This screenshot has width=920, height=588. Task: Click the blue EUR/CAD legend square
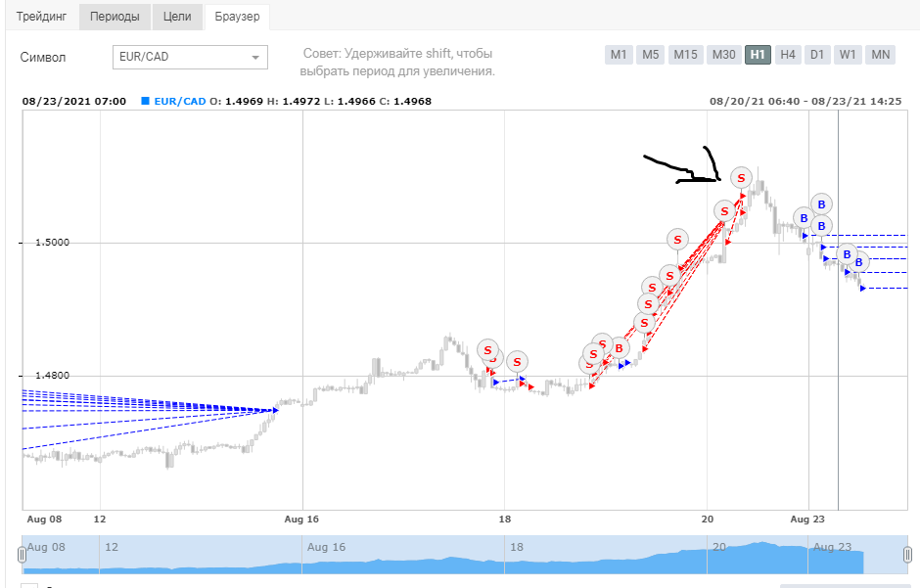146,101
